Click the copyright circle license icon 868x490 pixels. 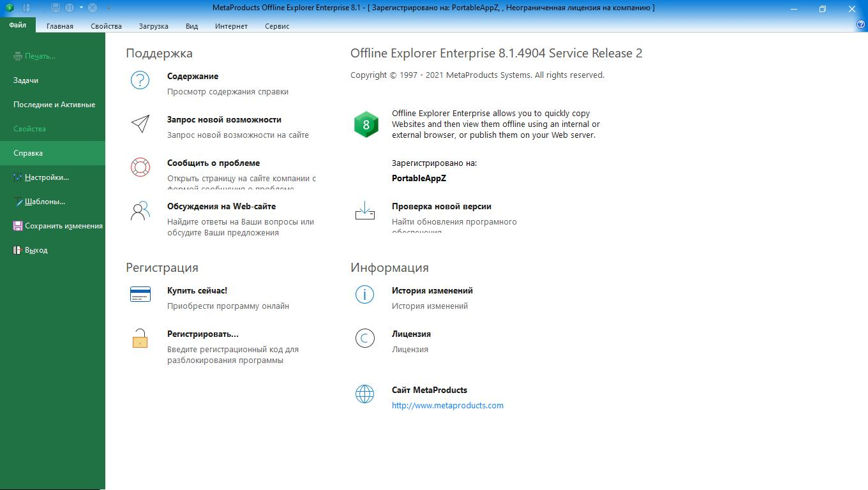pyautogui.click(x=364, y=338)
